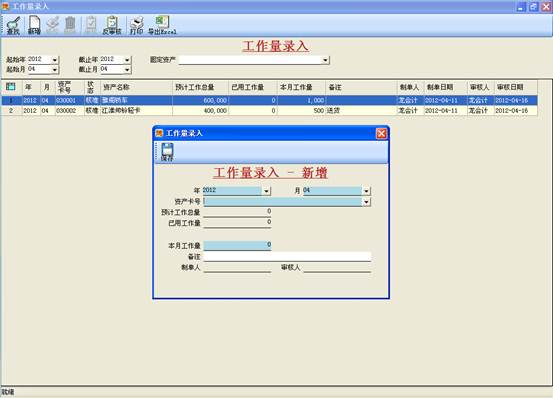Viewport: 553px width, 398px height.
Task: Click the greyed-out trash delete icon
Action: pyautogui.click(x=71, y=25)
